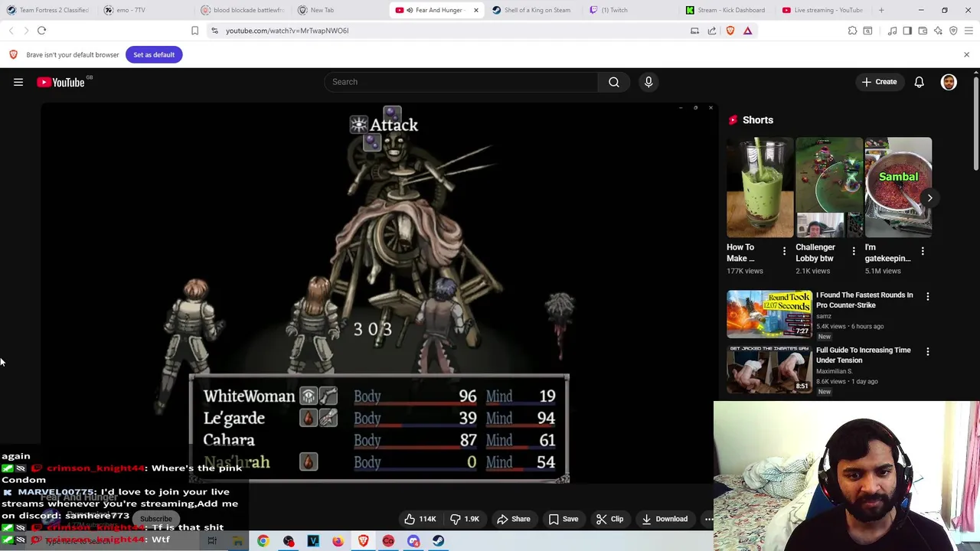Share this page via address bar icon
Image resolution: width=980 pixels, height=551 pixels.
712,31
